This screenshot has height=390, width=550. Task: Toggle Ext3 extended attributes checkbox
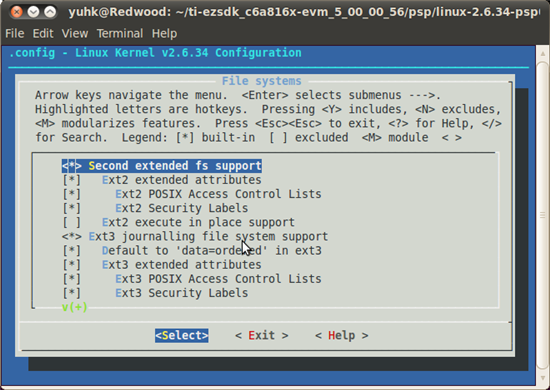coord(162,265)
